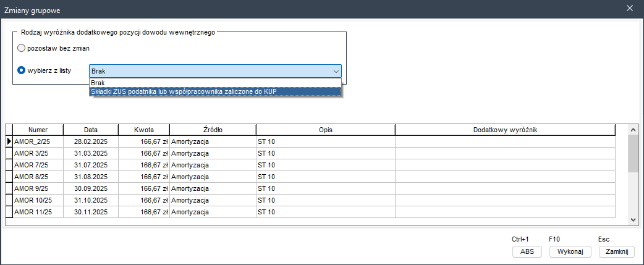Click the ABS button

527,251
